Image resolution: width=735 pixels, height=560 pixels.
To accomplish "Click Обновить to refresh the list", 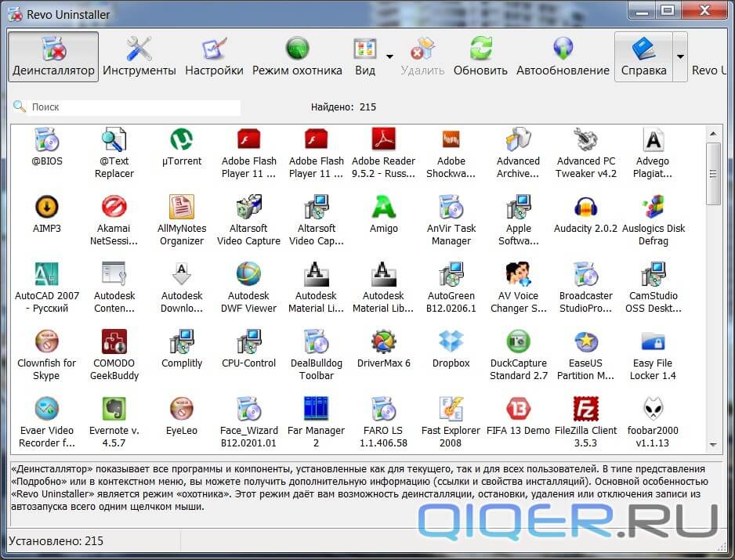I will pyautogui.click(x=480, y=56).
